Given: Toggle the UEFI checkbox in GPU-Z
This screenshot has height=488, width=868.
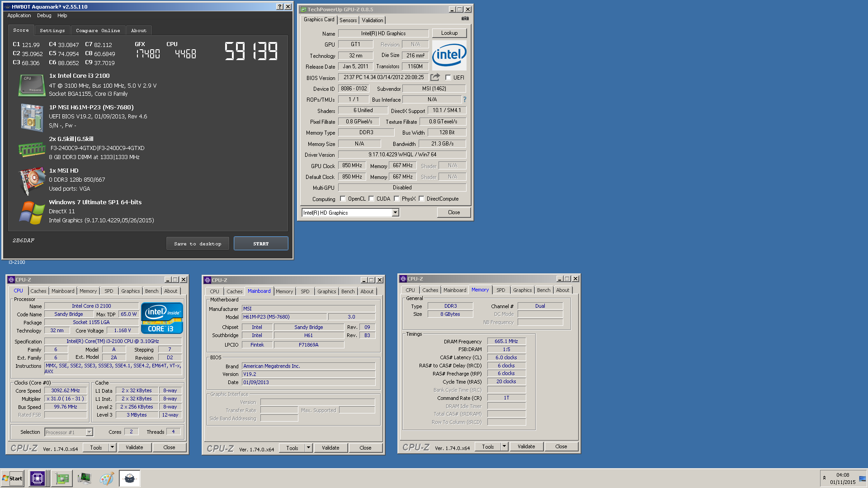Looking at the screenshot, I should click(x=448, y=77).
